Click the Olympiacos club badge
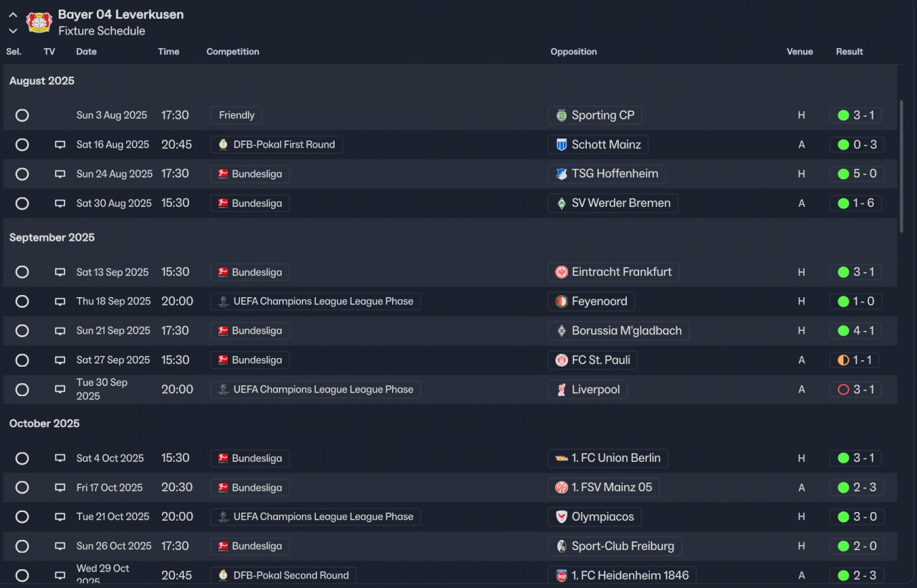The width and height of the screenshot is (917, 588). (562, 517)
